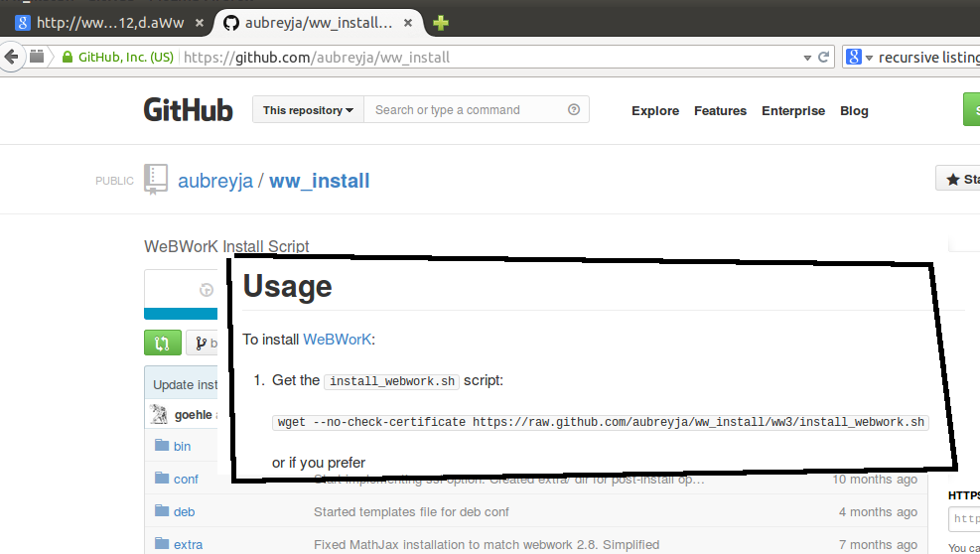The width and height of the screenshot is (980, 554).
Task: Open the Fixed MathJax installation commit message
Action: click(x=487, y=545)
